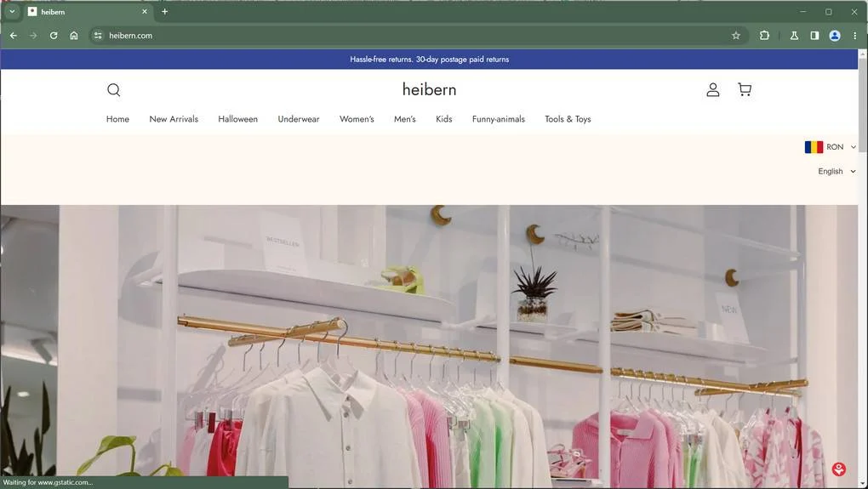
Task: Click the hassle-free returns announcement banner
Action: tap(429, 60)
